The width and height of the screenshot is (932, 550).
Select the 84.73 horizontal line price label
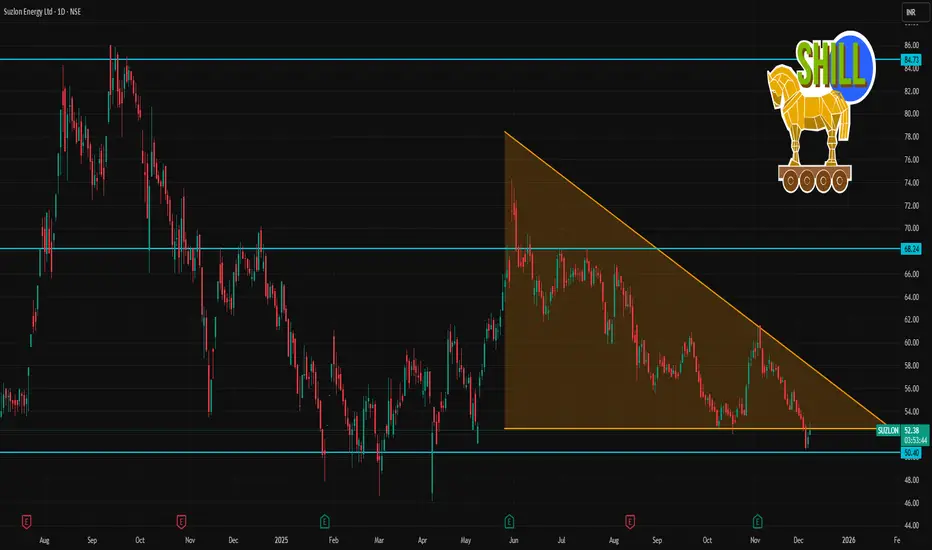click(911, 60)
